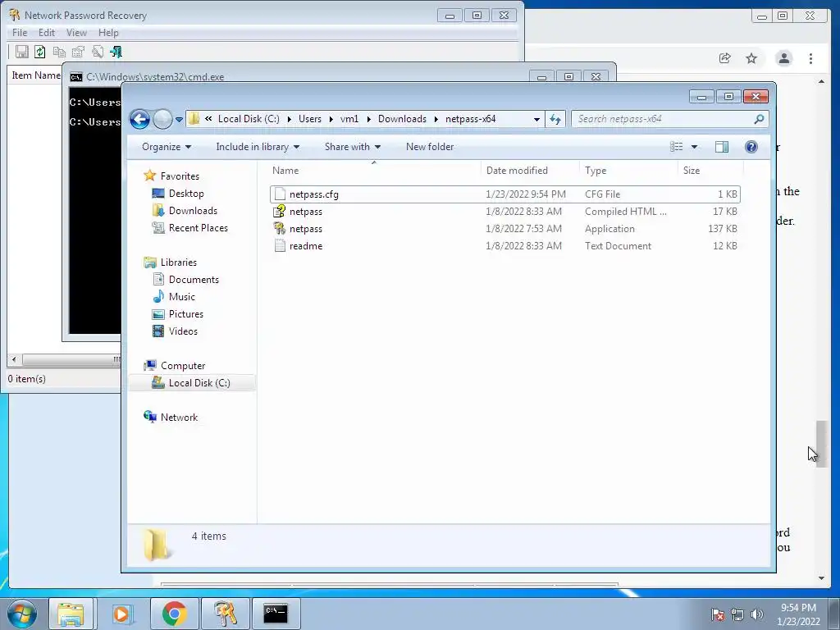The height and width of the screenshot is (630, 840).
Task: Sort by the Size column header
Action: pyautogui.click(x=710, y=171)
